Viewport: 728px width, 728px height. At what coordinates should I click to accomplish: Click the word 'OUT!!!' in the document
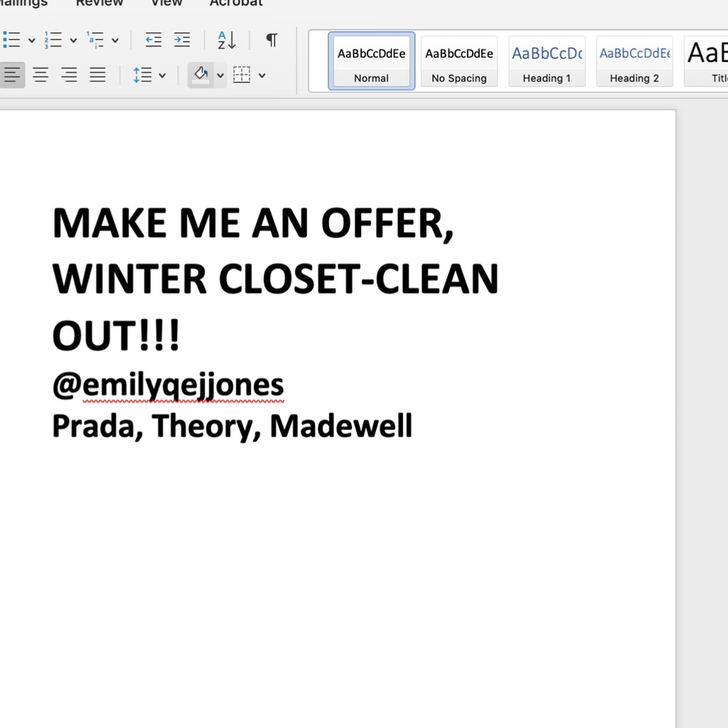coord(116,336)
